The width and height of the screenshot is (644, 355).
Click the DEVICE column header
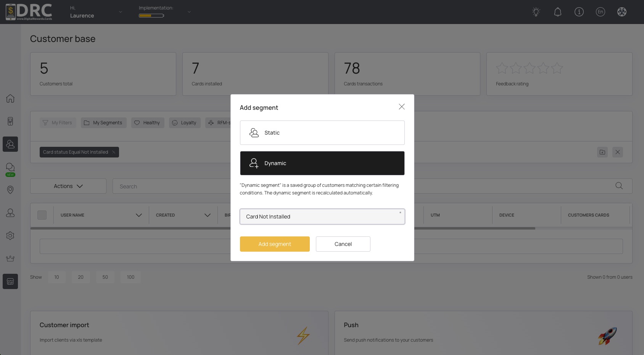click(507, 215)
